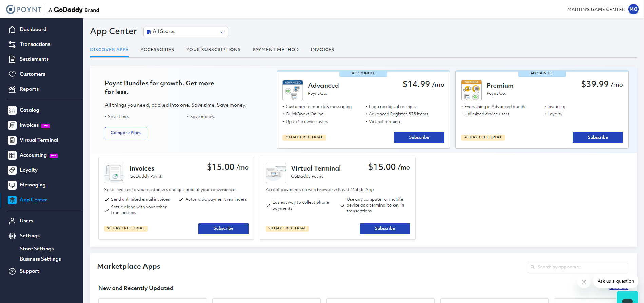Open the All Stores dropdown
The height and width of the screenshot is (303, 644).
point(186,32)
